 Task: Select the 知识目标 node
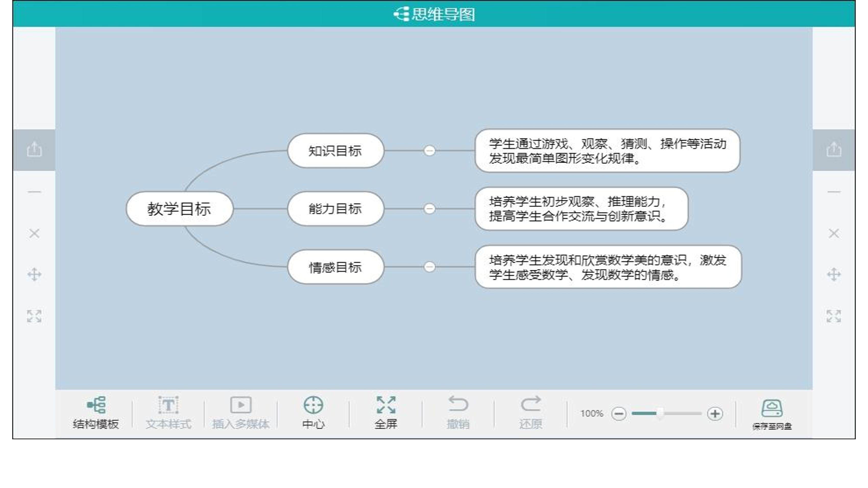[336, 151]
